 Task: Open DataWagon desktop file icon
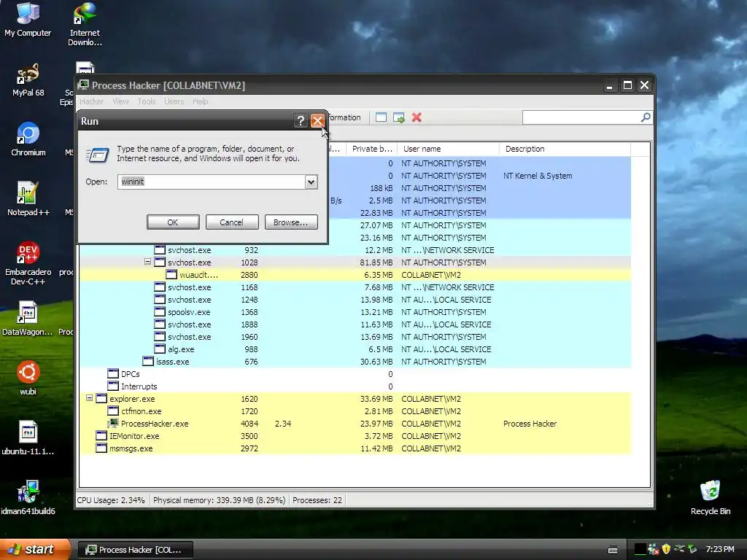coord(28,318)
